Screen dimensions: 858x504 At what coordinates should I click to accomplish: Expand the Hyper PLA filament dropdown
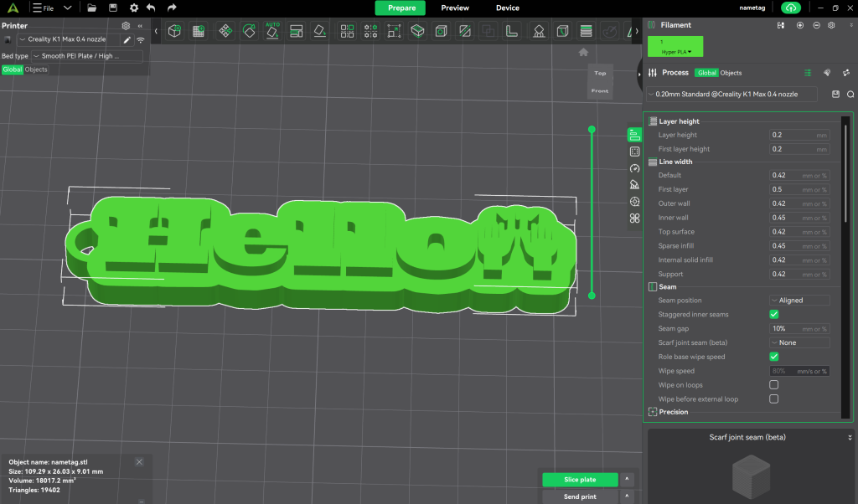[x=676, y=52]
